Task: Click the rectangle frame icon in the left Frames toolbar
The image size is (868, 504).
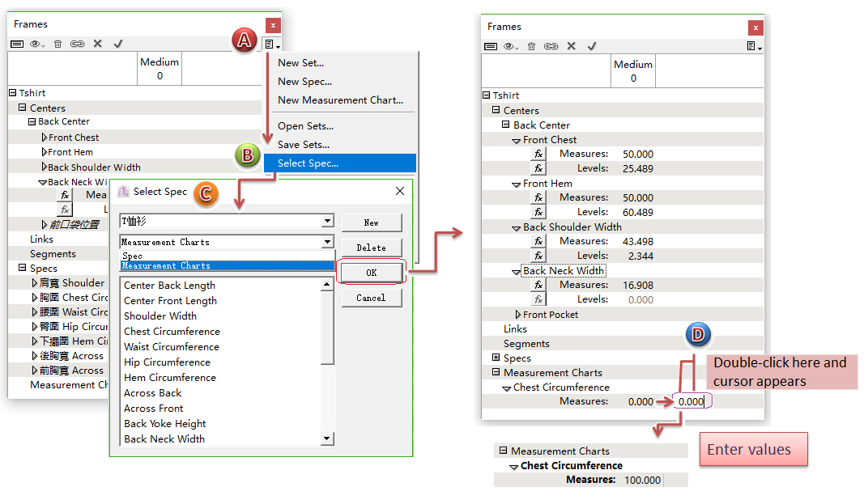Action: click(x=17, y=44)
